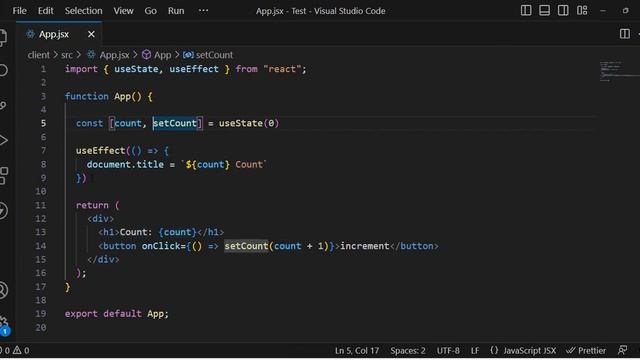Click document.title on line 8
This screenshot has height=360, width=640.
point(125,164)
